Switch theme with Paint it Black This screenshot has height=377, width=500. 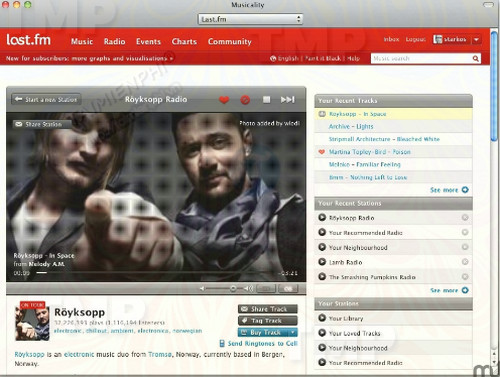click(322, 58)
